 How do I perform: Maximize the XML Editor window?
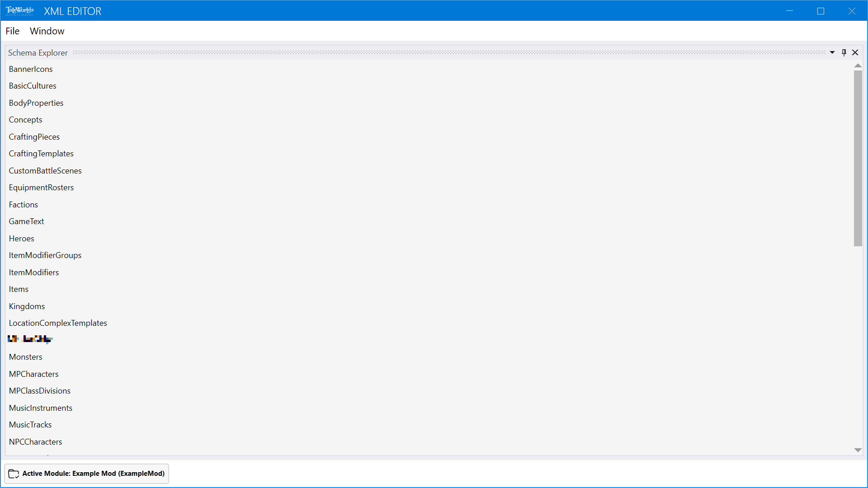coord(821,11)
